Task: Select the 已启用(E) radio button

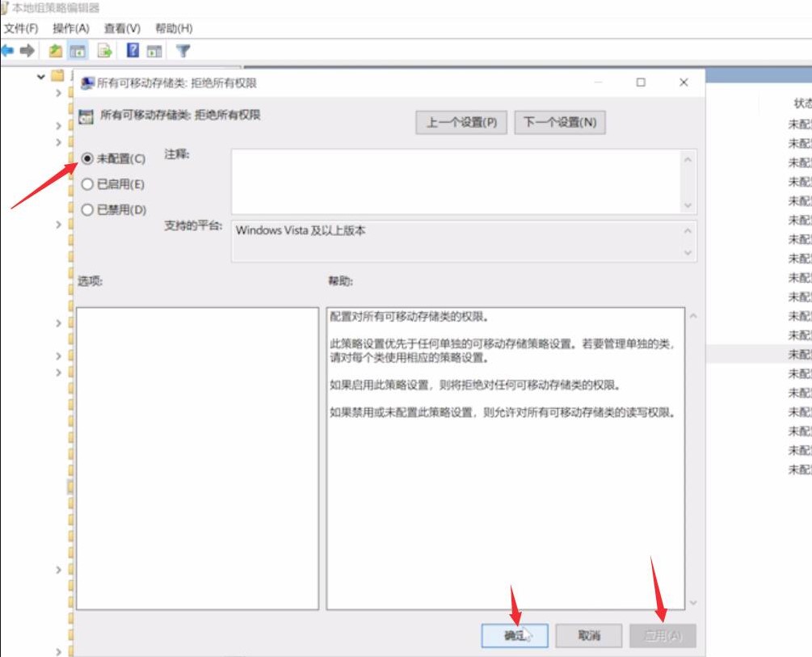Action: click(87, 184)
